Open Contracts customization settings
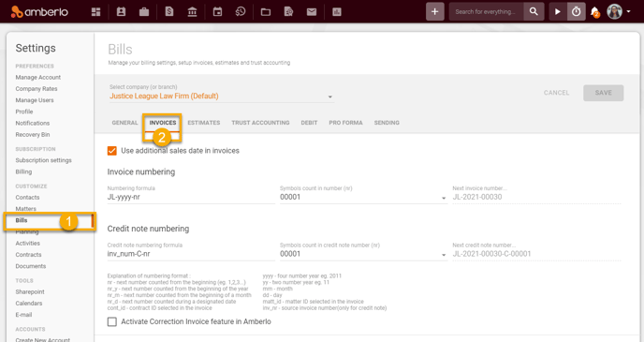Screen dimensions: 644x342 click(x=28, y=255)
